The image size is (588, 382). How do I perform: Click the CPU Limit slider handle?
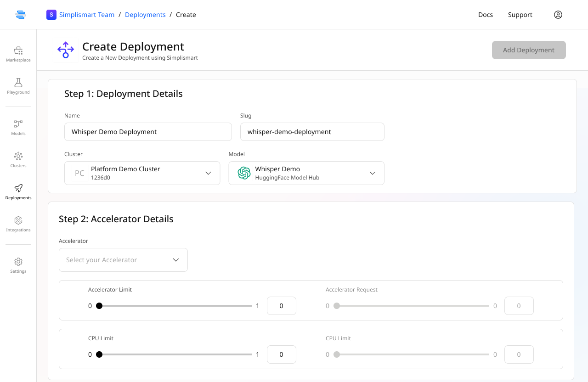coord(99,354)
